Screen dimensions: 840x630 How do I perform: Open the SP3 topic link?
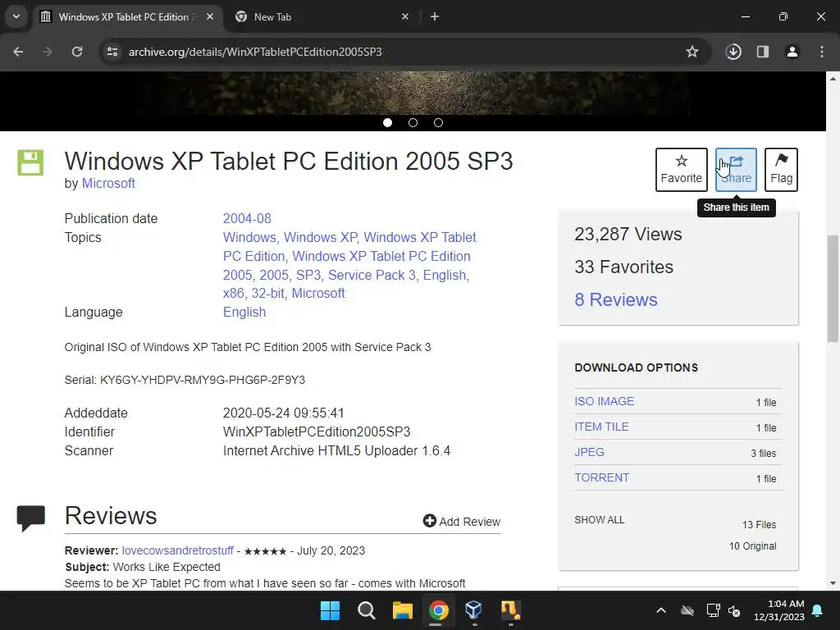click(308, 275)
